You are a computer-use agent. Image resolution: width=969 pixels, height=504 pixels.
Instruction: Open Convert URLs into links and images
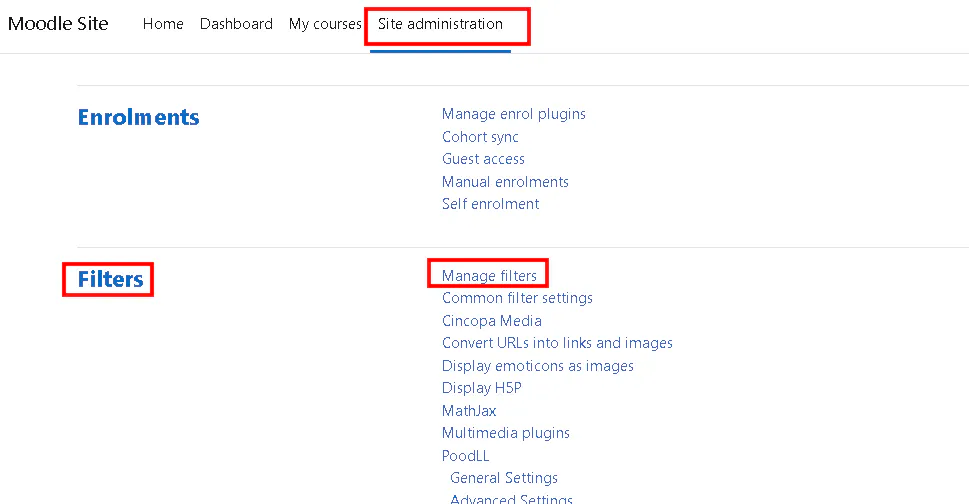[x=557, y=343]
